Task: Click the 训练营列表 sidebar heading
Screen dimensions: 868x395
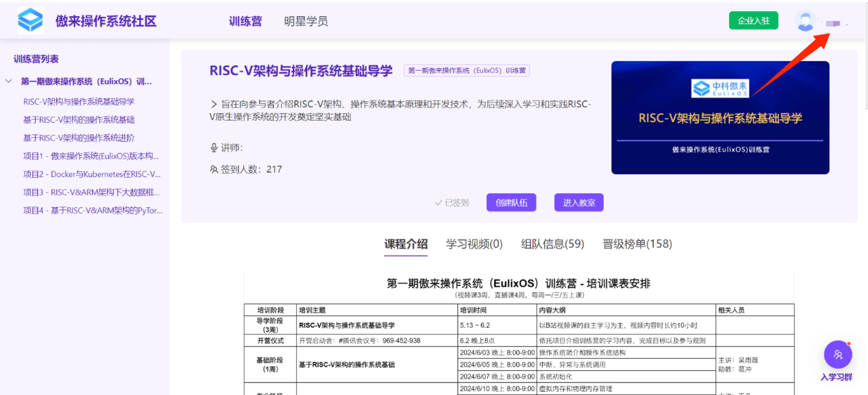Action: coord(36,59)
